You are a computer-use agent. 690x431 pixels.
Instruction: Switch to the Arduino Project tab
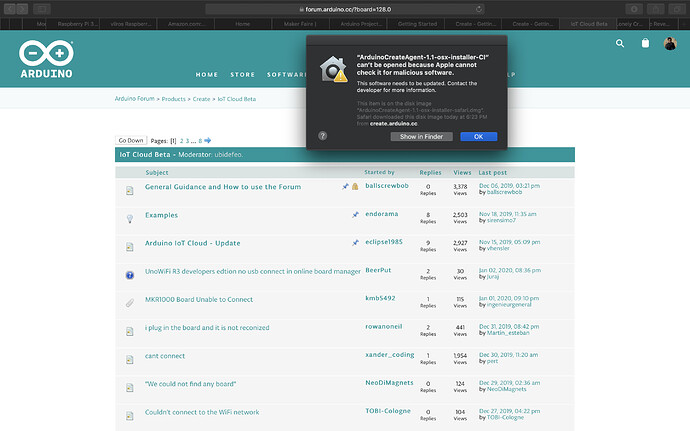click(x=361, y=24)
